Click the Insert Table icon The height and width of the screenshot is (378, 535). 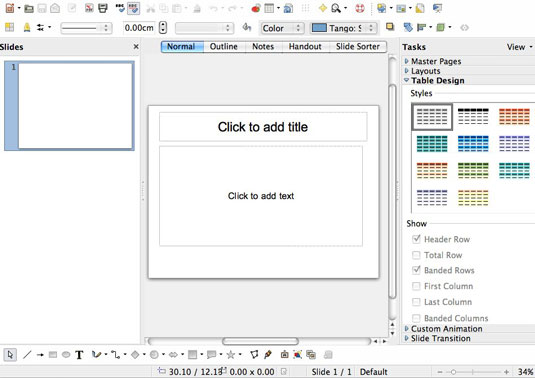pos(269,8)
